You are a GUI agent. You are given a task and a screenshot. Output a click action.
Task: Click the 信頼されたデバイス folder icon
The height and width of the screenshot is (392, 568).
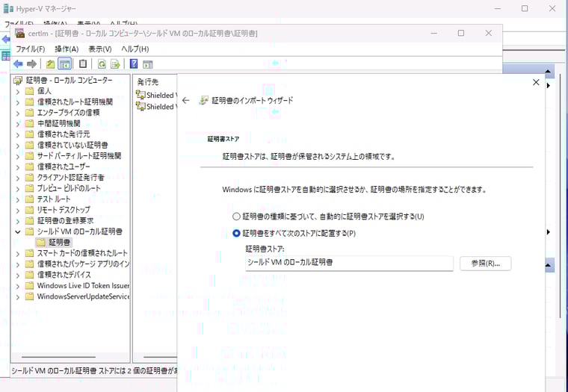[x=30, y=275]
